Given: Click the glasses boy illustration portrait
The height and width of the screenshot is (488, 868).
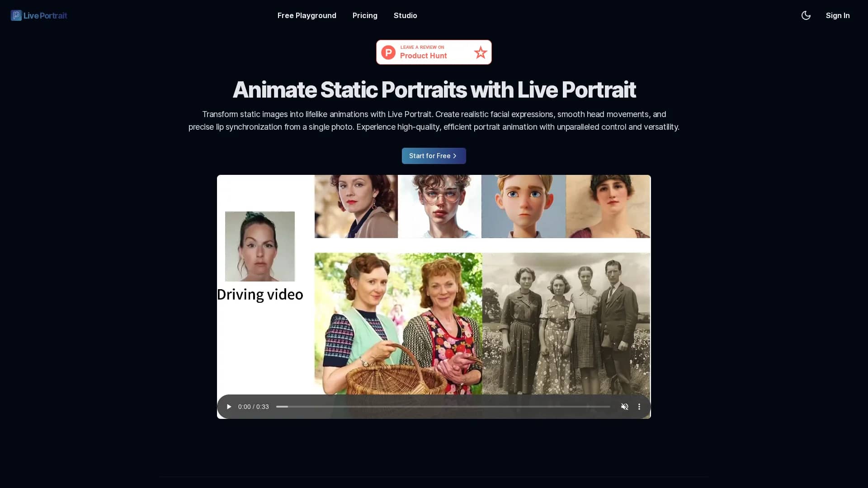Looking at the screenshot, I should tap(439, 206).
